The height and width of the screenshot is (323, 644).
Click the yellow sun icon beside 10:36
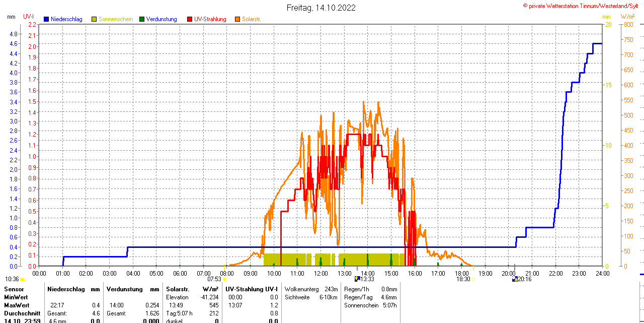[x=23, y=279]
